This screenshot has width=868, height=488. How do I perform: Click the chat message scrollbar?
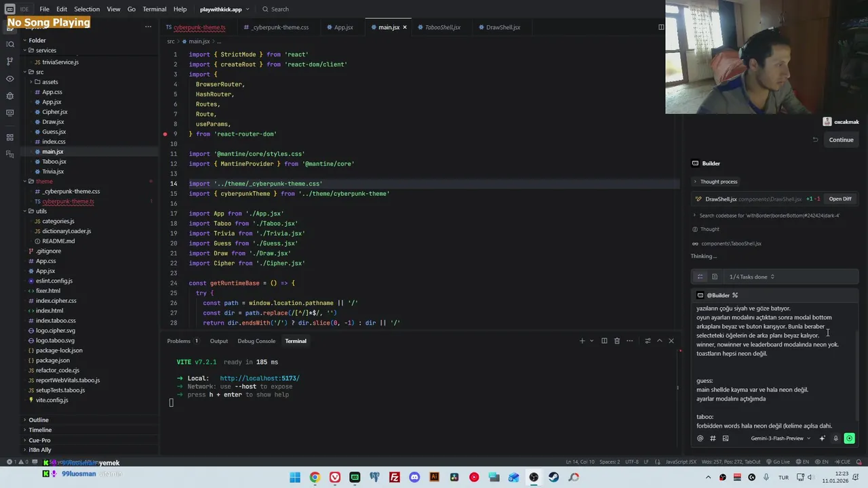point(858,376)
